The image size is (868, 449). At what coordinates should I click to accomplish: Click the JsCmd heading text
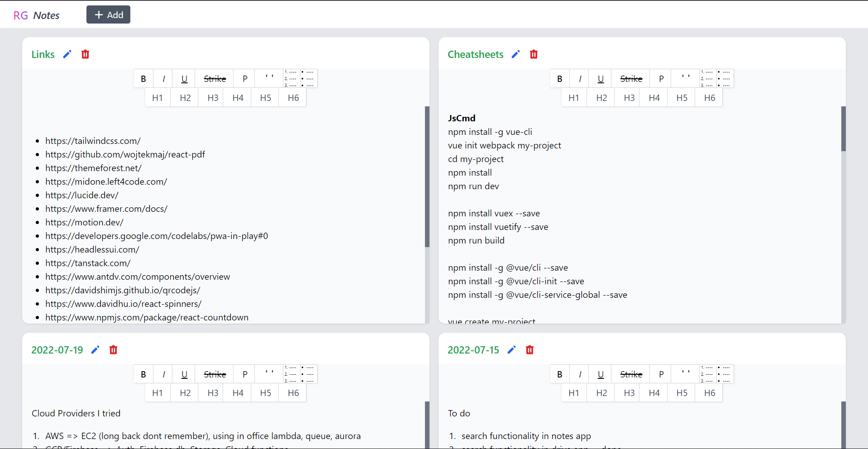462,118
